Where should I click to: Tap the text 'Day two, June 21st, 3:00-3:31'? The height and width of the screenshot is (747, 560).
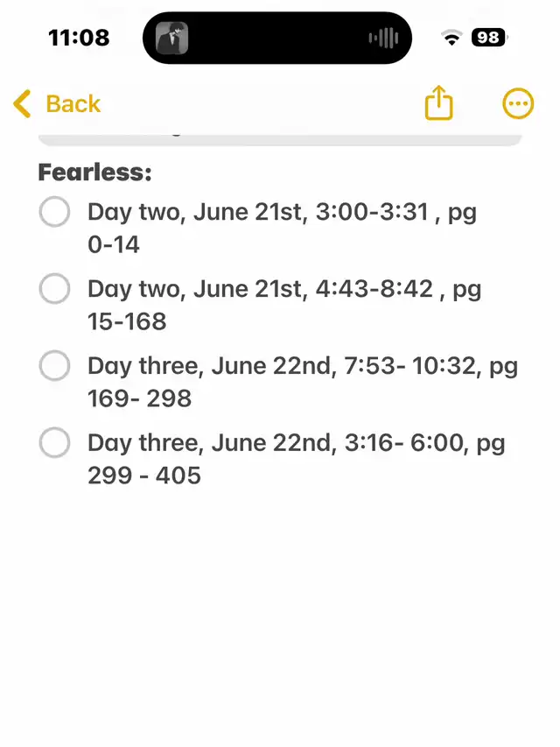point(258,212)
